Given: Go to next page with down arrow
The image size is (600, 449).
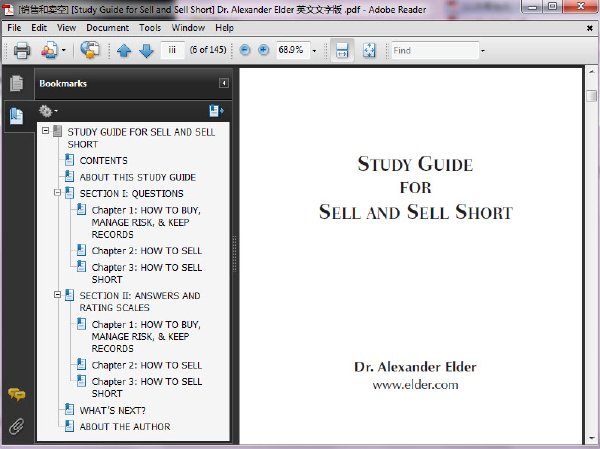Looking at the screenshot, I should [x=146, y=50].
